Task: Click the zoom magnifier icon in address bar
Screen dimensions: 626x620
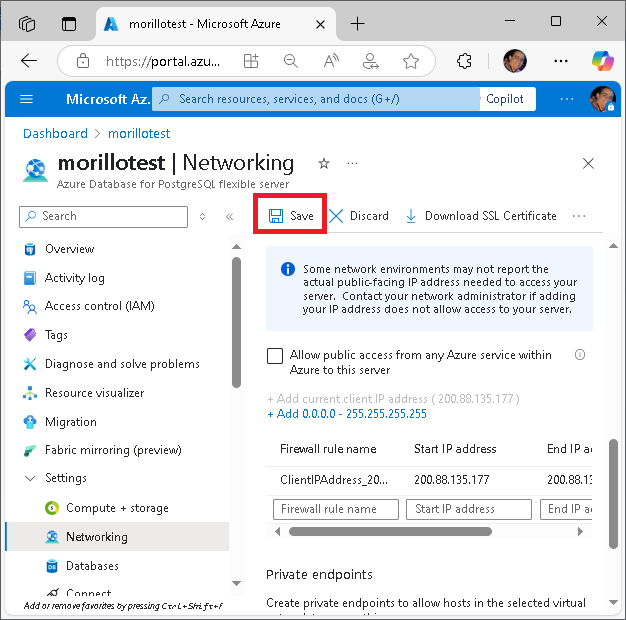Action: 291,61
